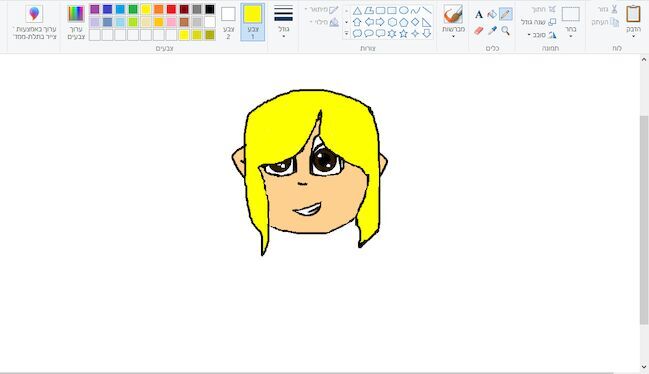The image size is (649, 374).
Task: Pick the red color swatch
Action: coord(171,9)
